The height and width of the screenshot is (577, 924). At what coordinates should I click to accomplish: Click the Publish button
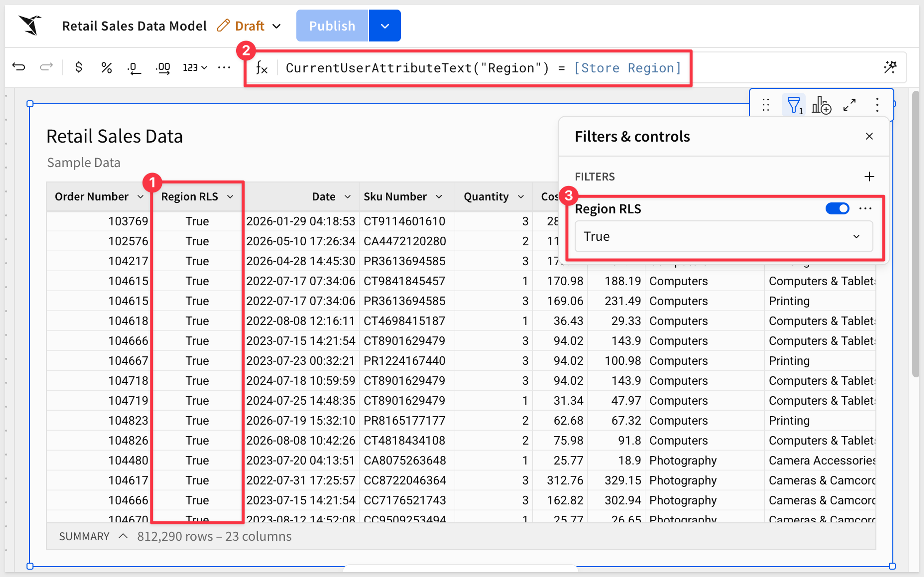[332, 26]
